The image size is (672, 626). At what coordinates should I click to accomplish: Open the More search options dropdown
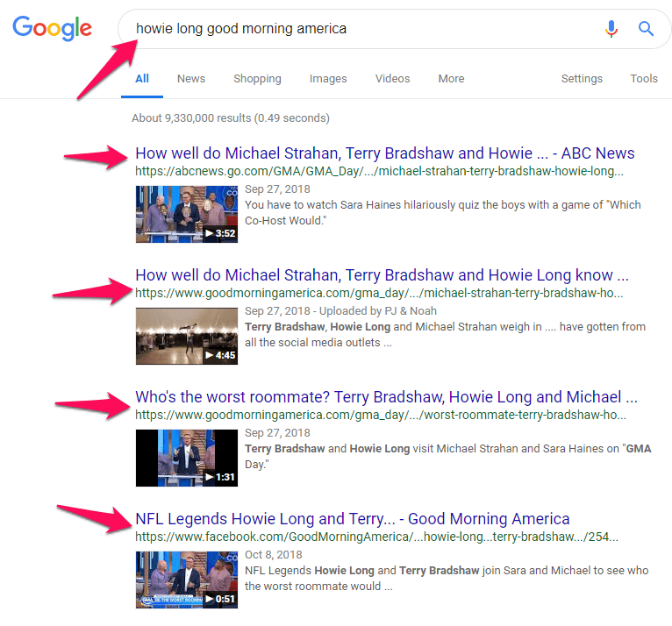[x=451, y=79]
